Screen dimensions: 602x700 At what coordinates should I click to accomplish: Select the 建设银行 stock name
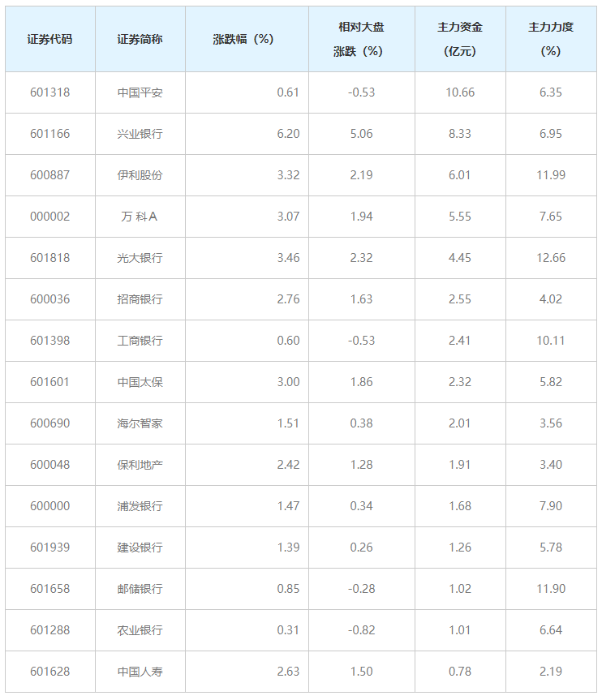[140, 548]
